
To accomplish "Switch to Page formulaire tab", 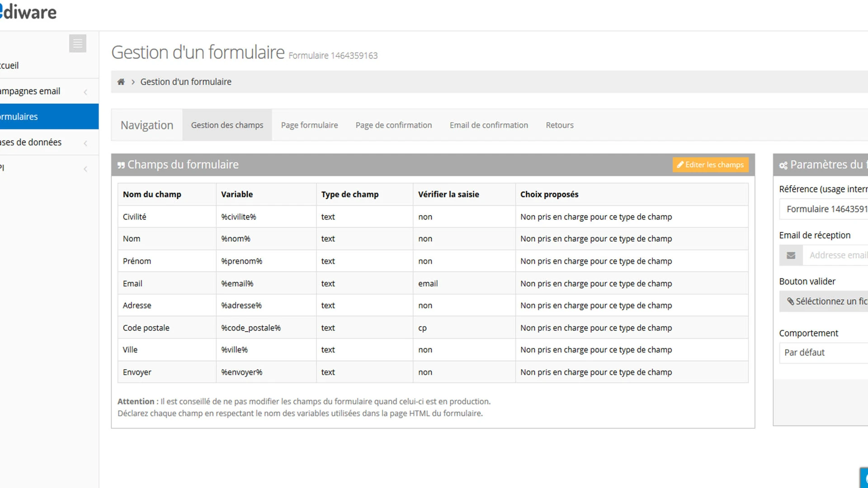I will click(x=309, y=125).
